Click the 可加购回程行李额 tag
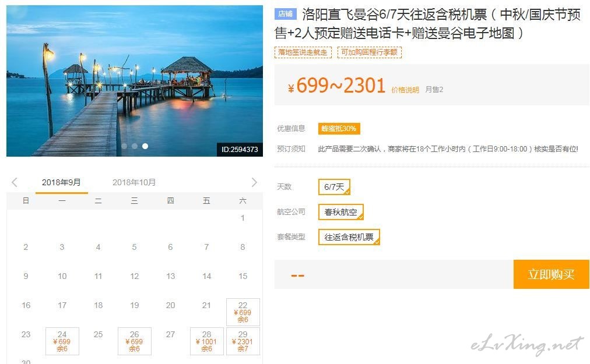Image resolution: width=590 pixels, height=364 pixels. pyautogui.click(x=369, y=52)
